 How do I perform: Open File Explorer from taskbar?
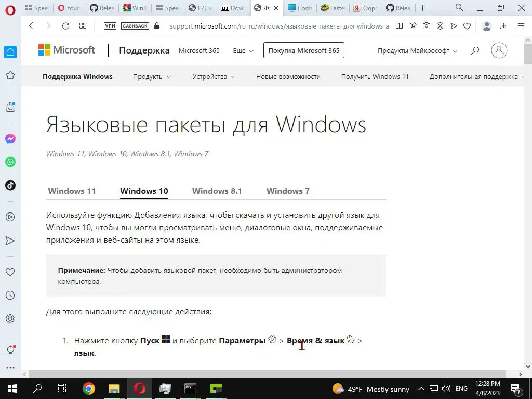click(114, 389)
